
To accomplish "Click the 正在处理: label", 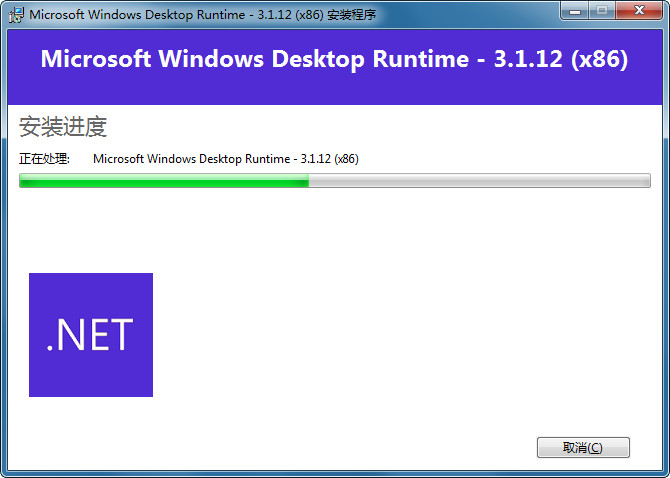I will 44,159.
